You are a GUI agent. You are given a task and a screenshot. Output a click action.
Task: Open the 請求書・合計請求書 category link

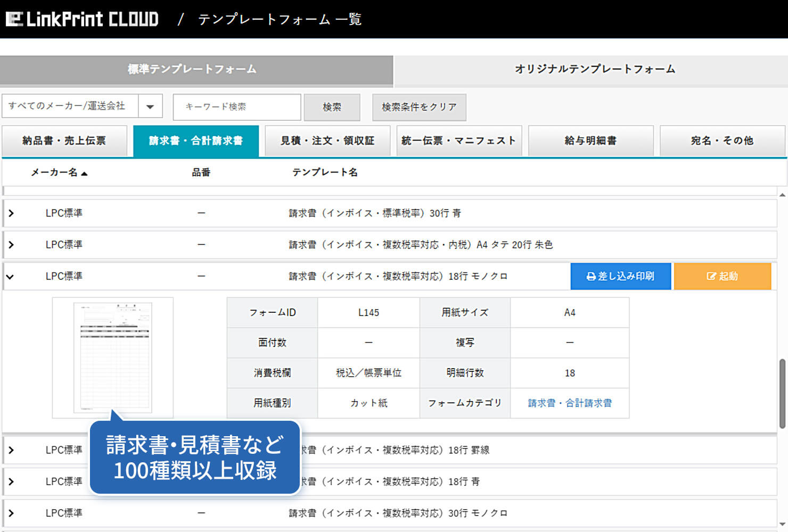coord(570,403)
